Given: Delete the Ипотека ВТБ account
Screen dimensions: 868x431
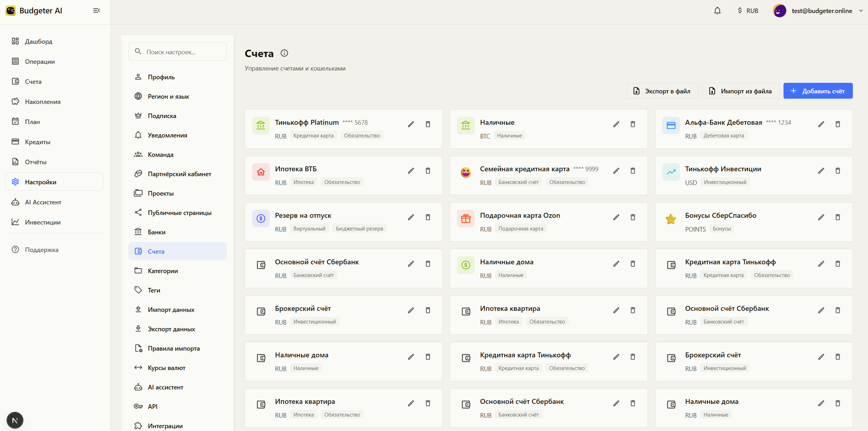Looking at the screenshot, I should (x=428, y=171).
